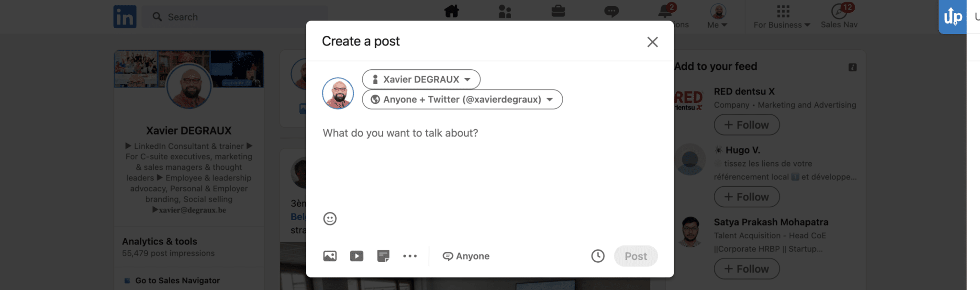Viewport: 980px width, 290px height.
Task: Open the For Business apps grid
Action: point(783,11)
